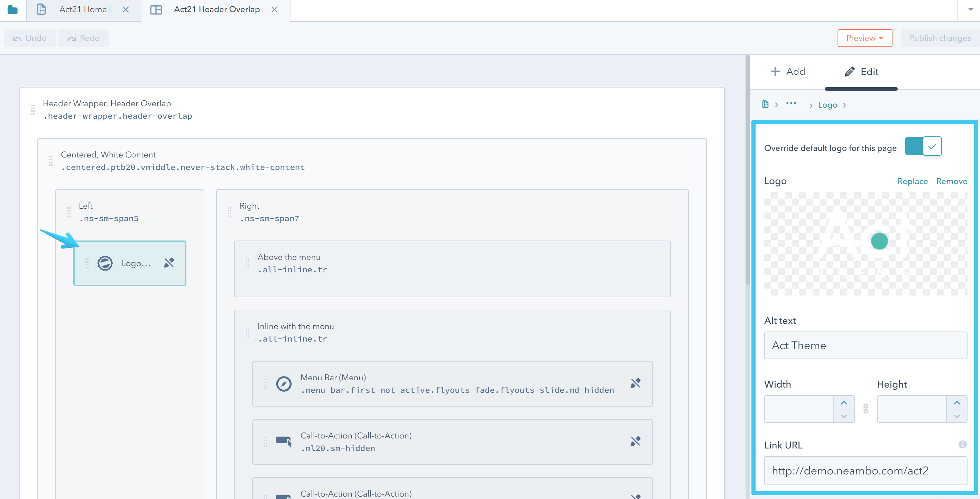980x499 pixels.
Task: Toggle width-height aspect ratio lock
Action: (866, 408)
